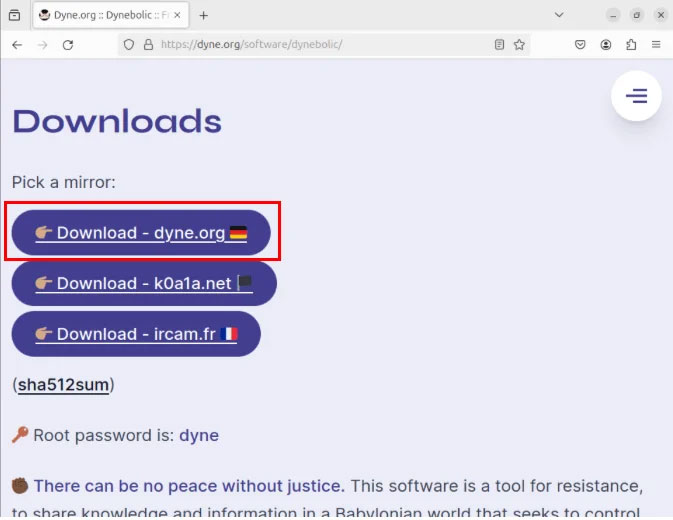Click the padlock site info icon
Viewport: 673px width, 520px height.
pos(149,44)
